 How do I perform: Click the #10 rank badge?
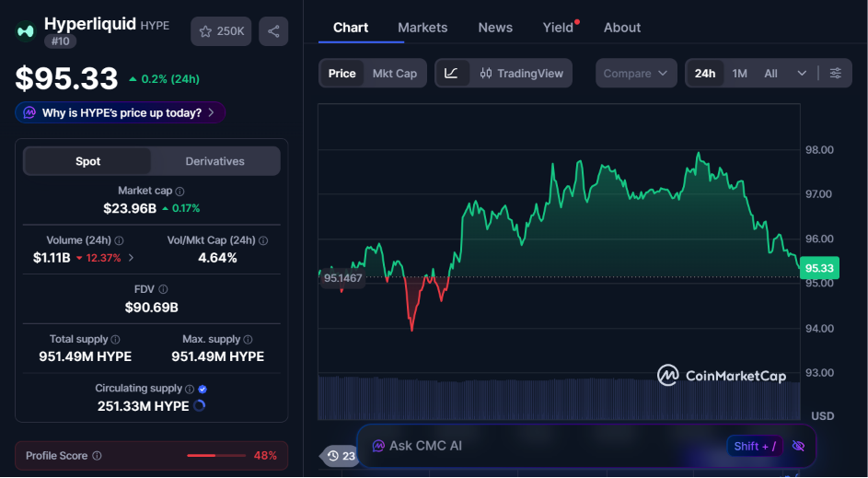coord(61,41)
